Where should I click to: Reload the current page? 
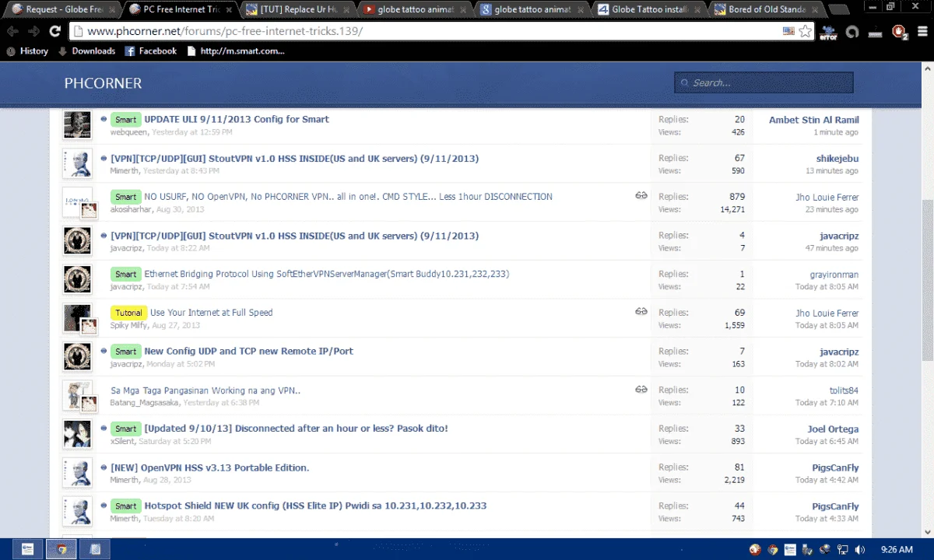(x=54, y=32)
